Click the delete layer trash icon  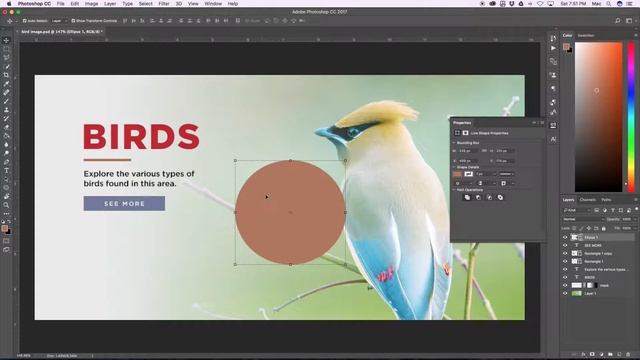click(x=628, y=354)
